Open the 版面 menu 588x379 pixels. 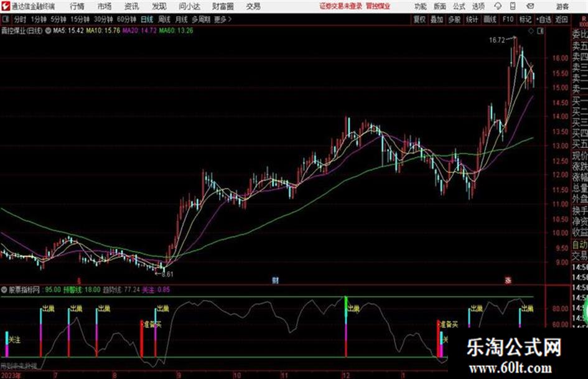point(440,6)
